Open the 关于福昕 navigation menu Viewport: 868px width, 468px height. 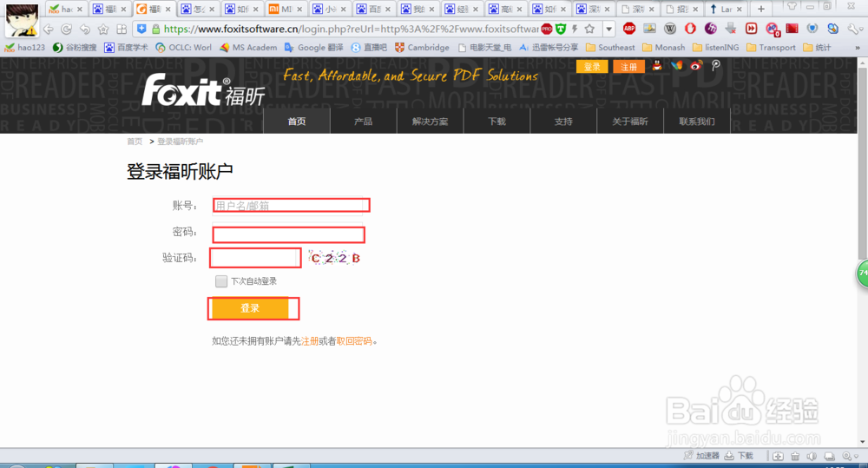pos(630,122)
